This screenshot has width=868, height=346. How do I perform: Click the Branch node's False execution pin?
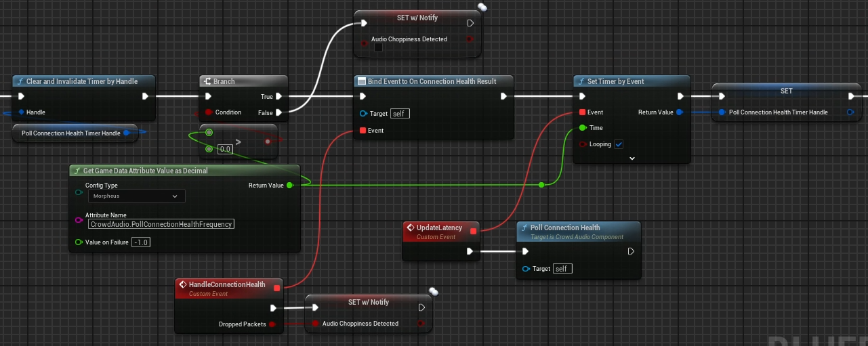(279, 112)
